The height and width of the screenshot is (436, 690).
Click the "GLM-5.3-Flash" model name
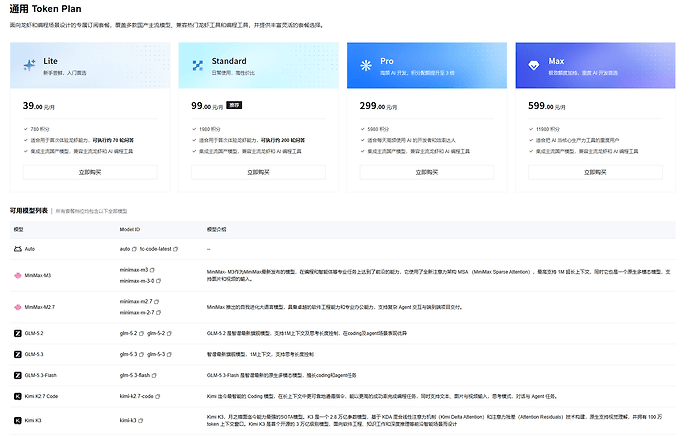click(40, 375)
